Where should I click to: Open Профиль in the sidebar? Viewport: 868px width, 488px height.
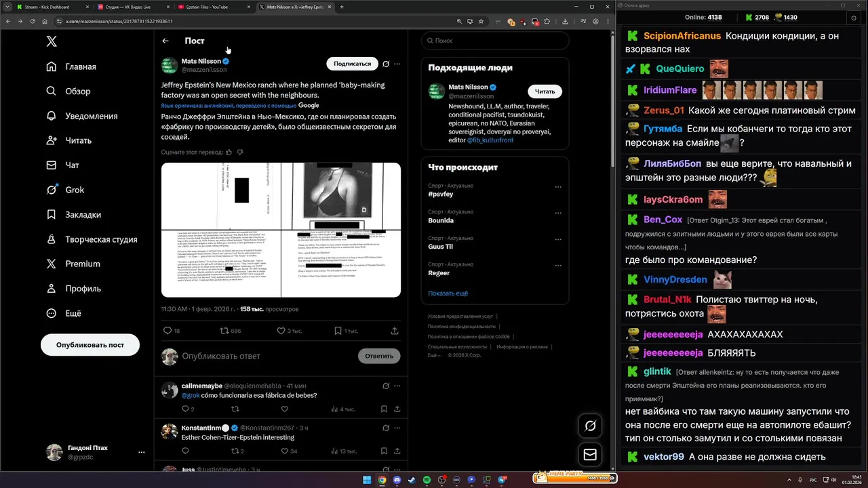pos(73,289)
